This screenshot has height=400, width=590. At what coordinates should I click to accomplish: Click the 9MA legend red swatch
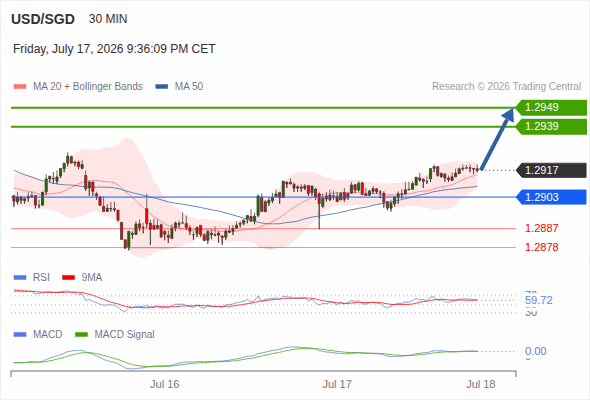pyautogui.click(x=68, y=278)
